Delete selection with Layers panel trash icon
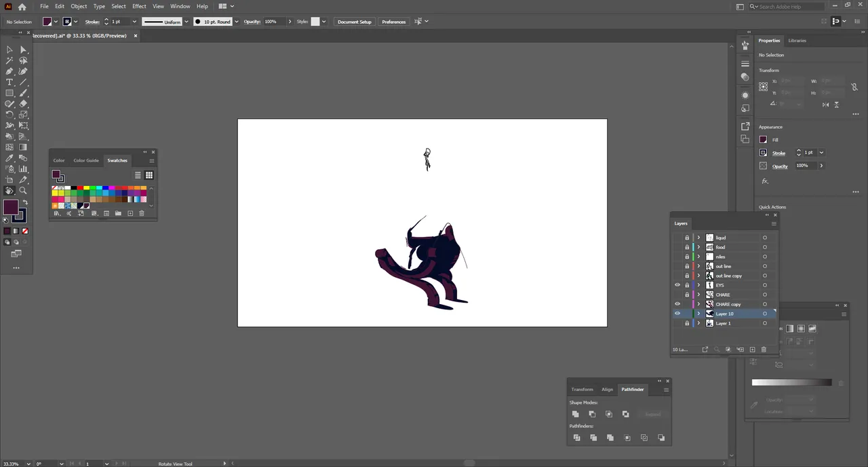The height and width of the screenshot is (467, 868). [764, 350]
